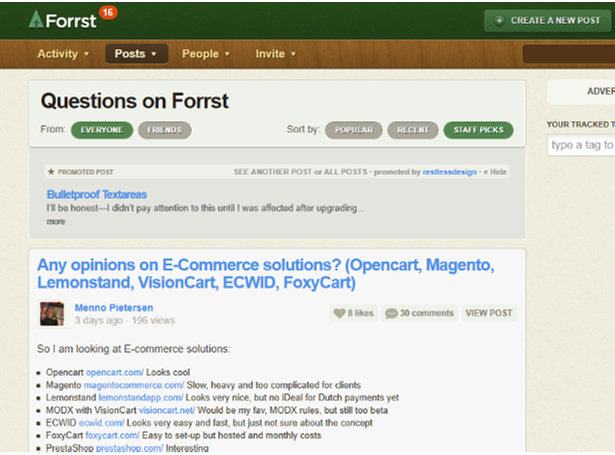Click the All Posts link

(x=346, y=172)
